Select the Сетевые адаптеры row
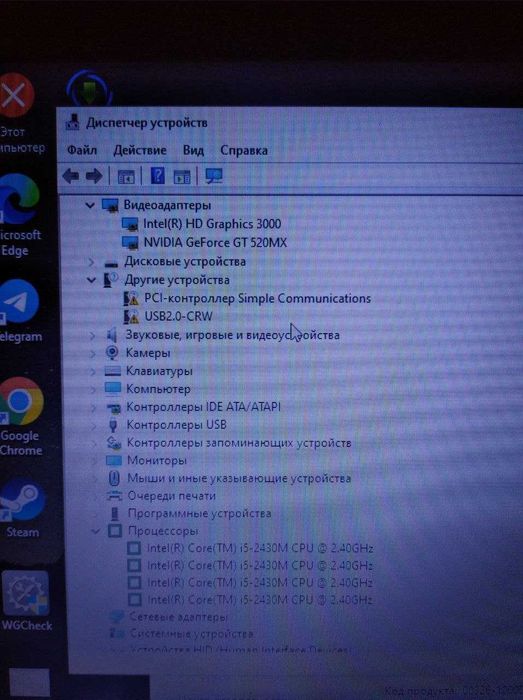This screenshot has width=523, height=700. (179, 617)
